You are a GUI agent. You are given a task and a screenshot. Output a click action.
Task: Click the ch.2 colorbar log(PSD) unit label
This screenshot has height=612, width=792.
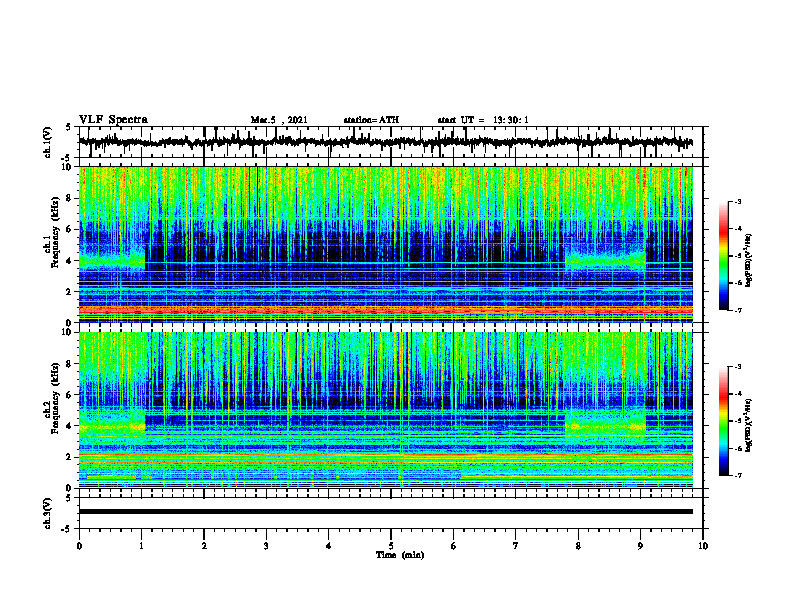pyautogui.click(x=749, y=425)
